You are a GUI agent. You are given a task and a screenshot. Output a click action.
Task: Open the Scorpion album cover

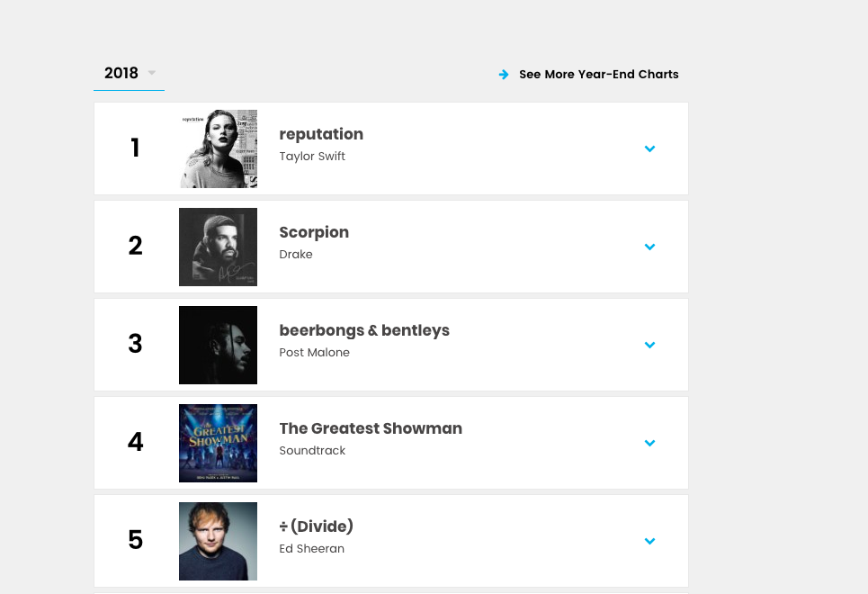point(218,247)
